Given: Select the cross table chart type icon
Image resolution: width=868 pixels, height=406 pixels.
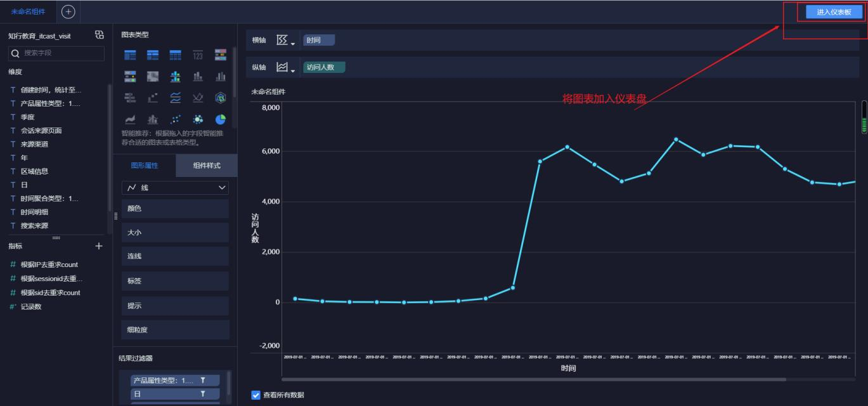Looking at the screenshot, I should pos(153,56).
